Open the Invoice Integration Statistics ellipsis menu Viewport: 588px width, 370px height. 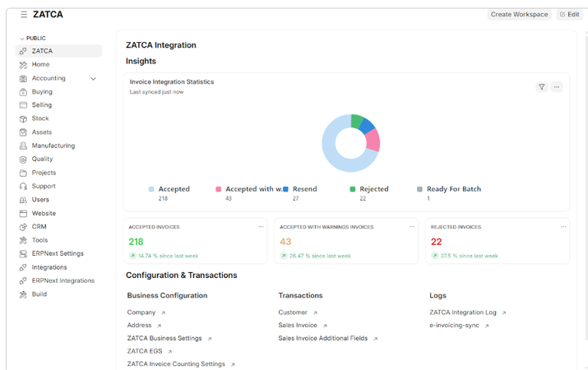pos(557,87)
